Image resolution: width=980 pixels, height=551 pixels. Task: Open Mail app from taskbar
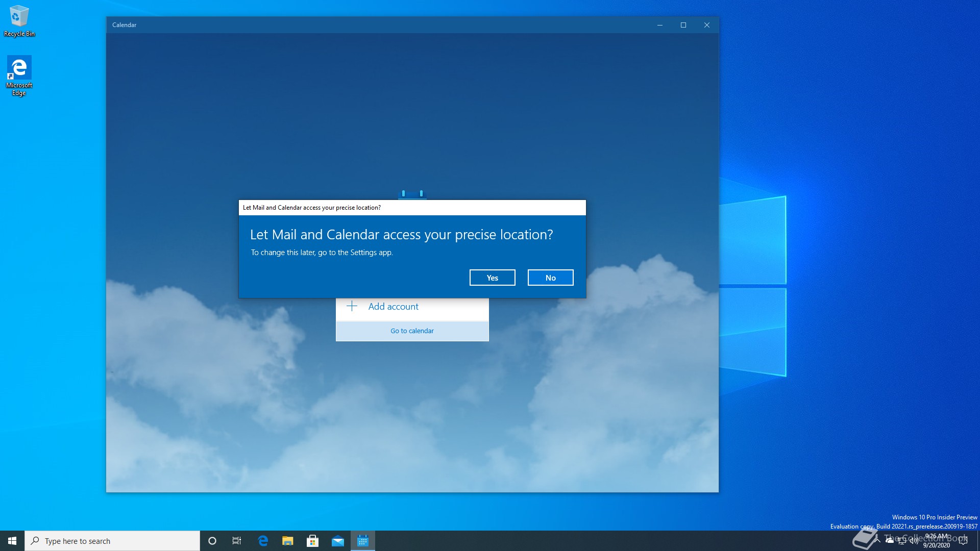338,541
